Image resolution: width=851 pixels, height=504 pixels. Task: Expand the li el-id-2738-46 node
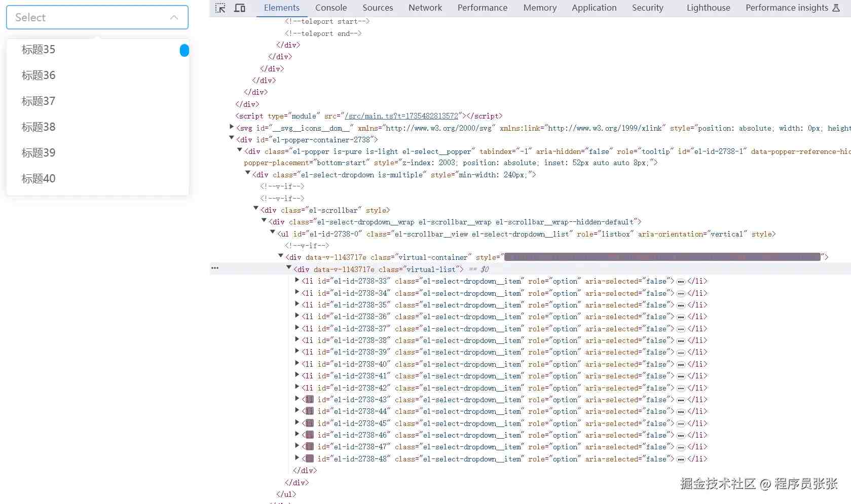297,434
